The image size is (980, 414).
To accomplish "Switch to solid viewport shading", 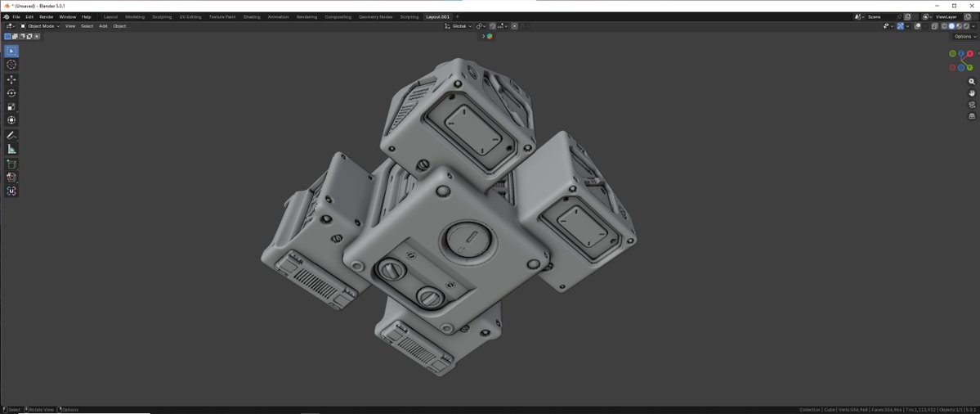I will click(x=952, y=26).
